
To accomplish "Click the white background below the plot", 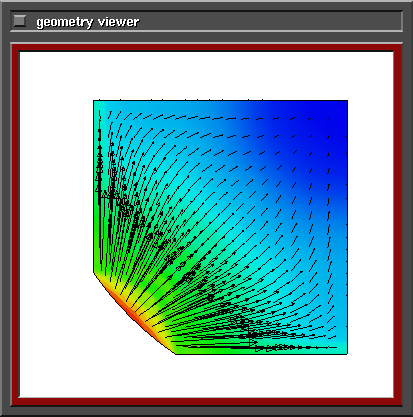I will tap(207, 376).
